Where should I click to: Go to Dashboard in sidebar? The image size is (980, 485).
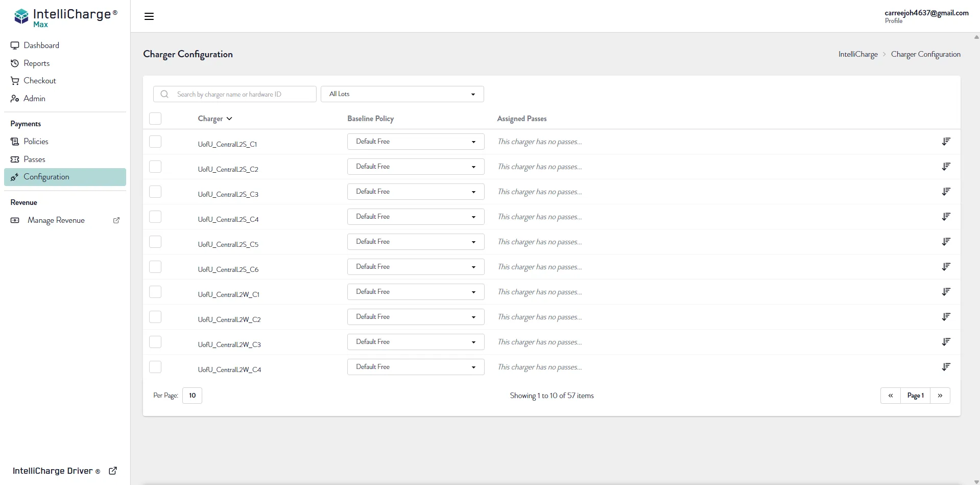point(65,45)
